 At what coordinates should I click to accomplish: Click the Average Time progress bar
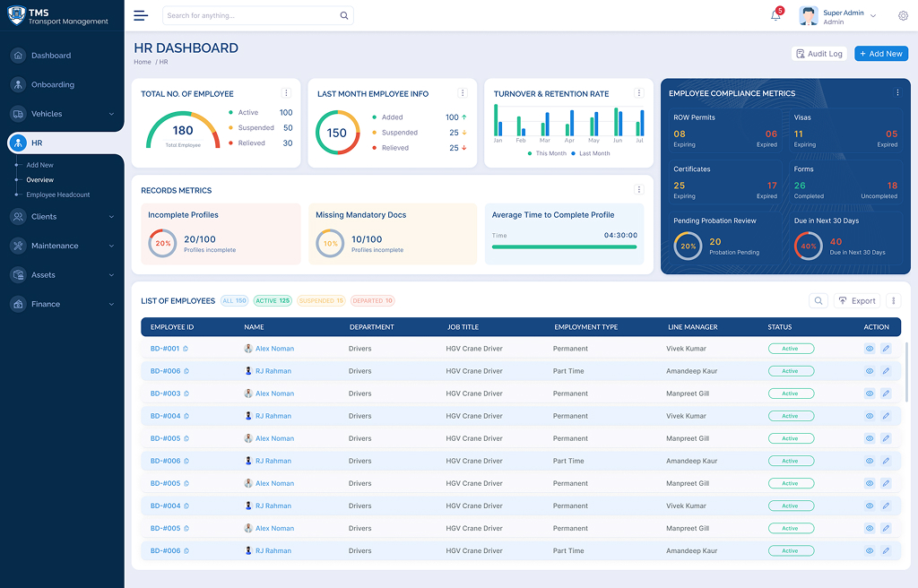point(564,246)
